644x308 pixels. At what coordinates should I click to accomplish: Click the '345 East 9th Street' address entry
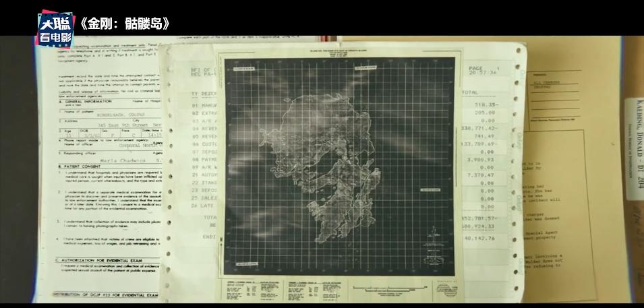(x=122, y=125)
